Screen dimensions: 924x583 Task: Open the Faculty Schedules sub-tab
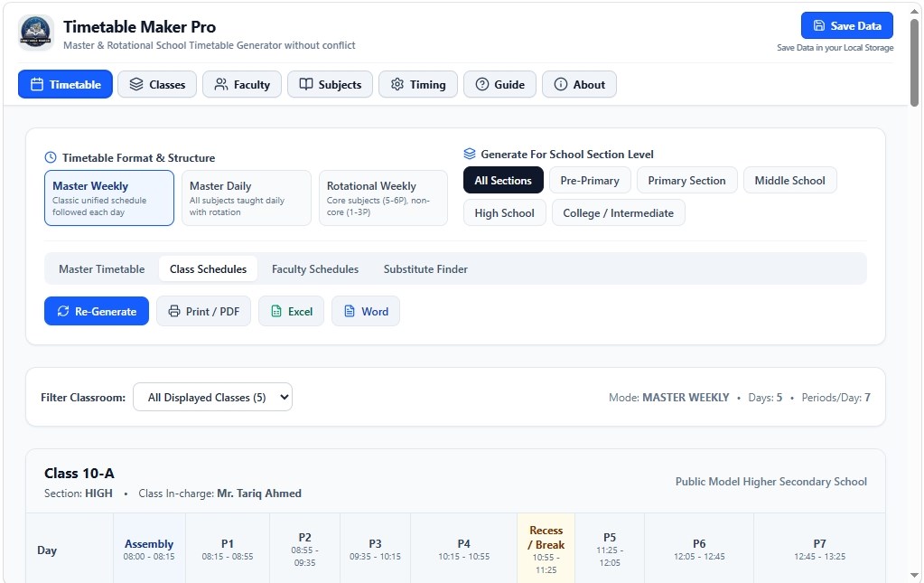click(315, 268)
